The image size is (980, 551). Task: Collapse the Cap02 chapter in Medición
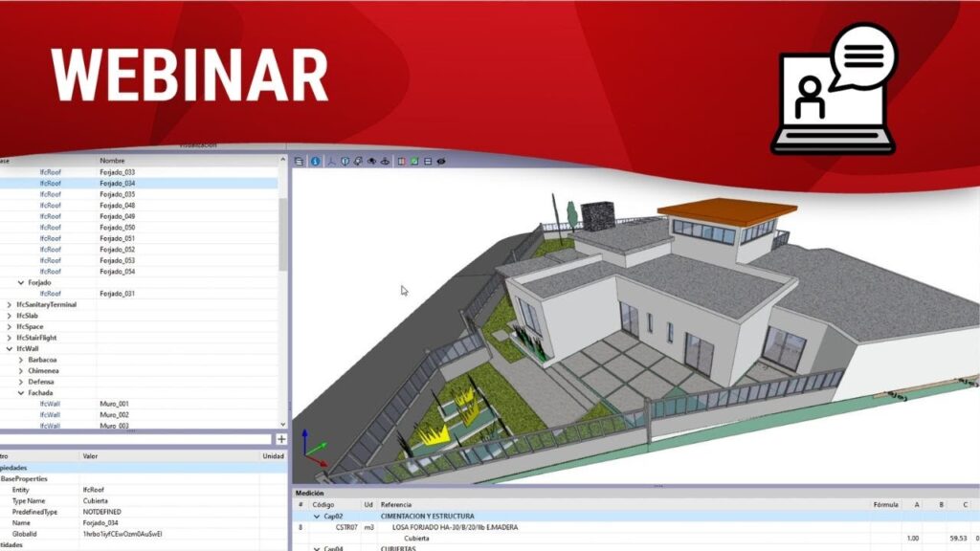click(x=317, y=517)
